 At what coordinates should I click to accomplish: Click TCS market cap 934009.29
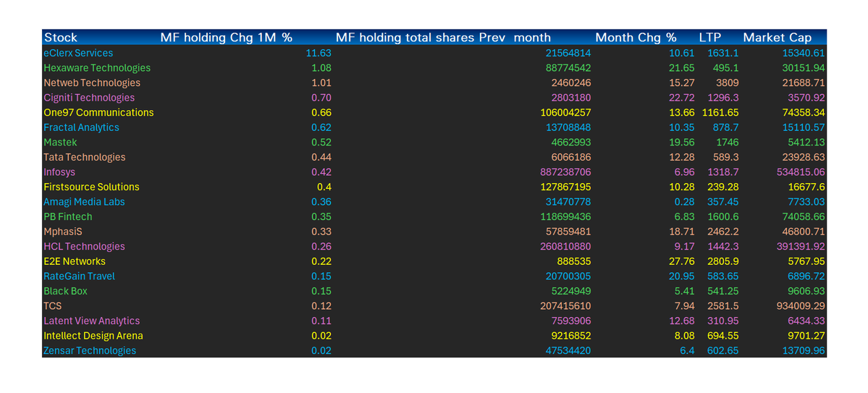[801, 306]
